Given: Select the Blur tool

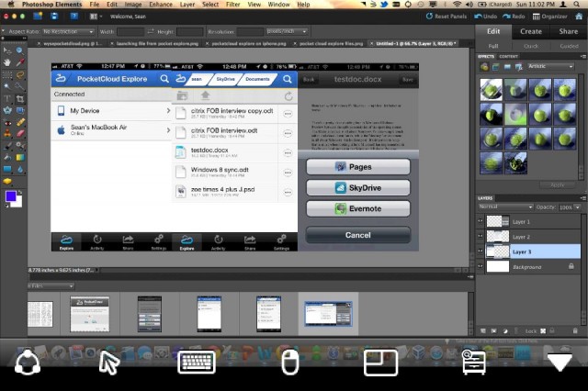Looking at the screenshot, I should pos(20,169).
